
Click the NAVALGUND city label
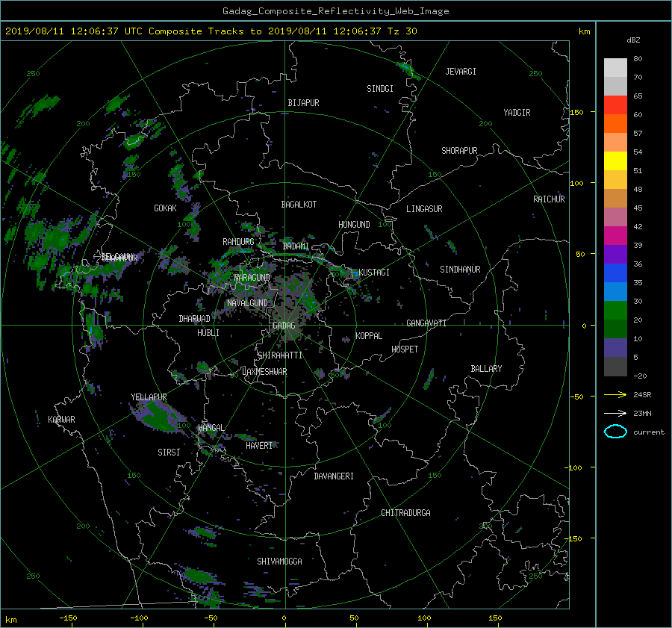247,303
